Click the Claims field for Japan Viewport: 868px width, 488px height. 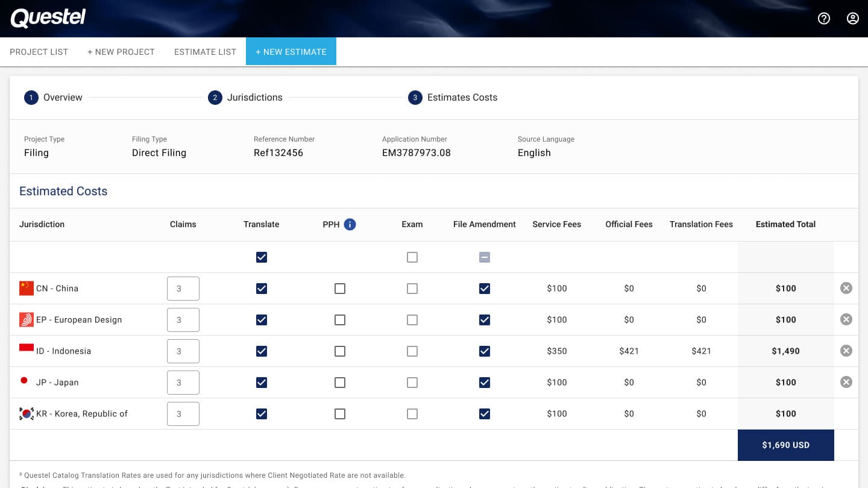pos(183,383)
